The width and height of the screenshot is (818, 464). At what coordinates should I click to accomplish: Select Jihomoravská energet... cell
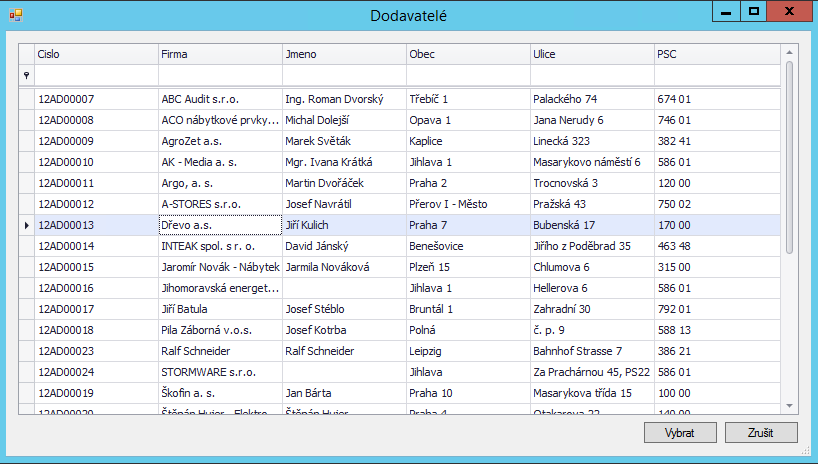[220, 288]
